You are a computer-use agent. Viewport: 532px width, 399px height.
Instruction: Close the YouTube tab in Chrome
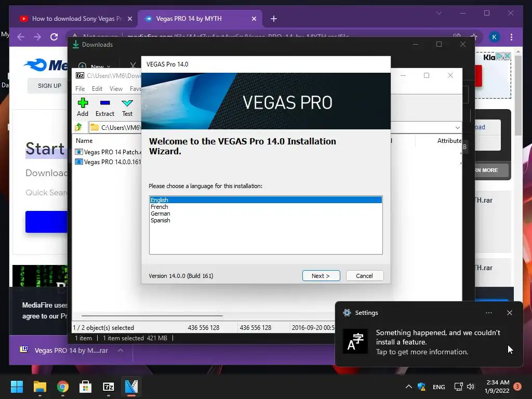click(x=129, y=19)
